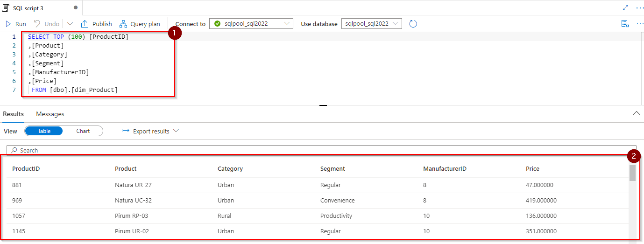Switch to the Messages tab
Image resolution: width=644 pixels, height=244 pixels.
(50, 114)
